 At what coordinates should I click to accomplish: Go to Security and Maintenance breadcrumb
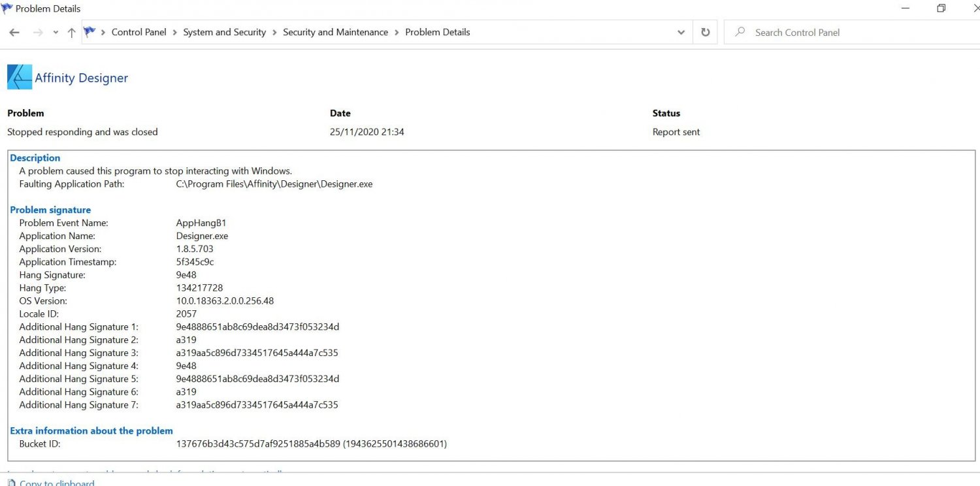[x=335, y=32]
